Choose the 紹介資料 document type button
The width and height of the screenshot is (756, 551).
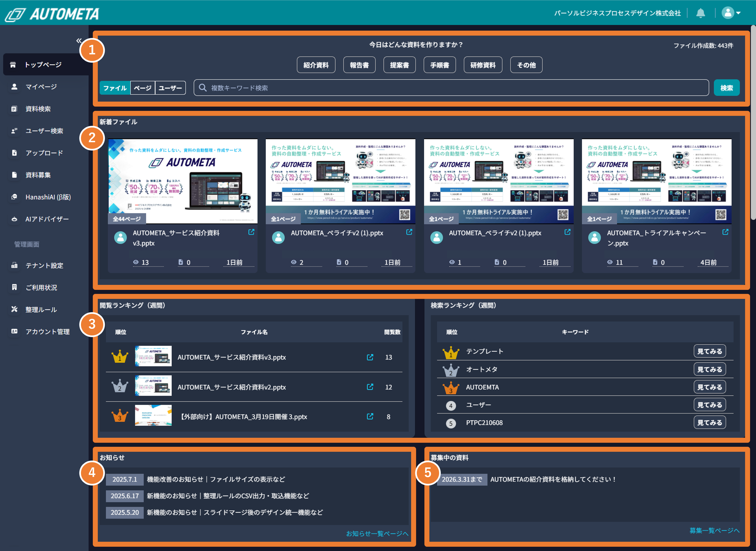pyautogui.click(x=316, y=65)
